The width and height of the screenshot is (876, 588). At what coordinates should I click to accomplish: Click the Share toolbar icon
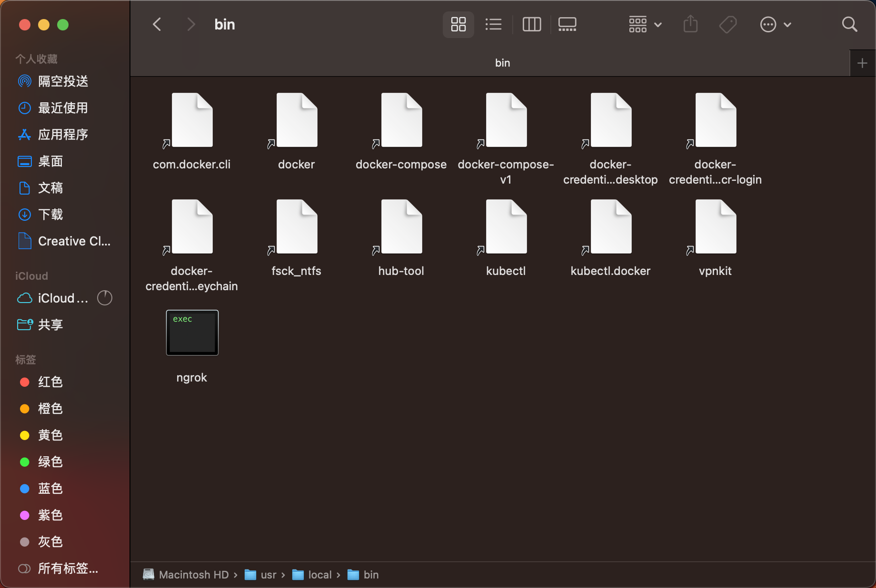click(x=690, y=24)
